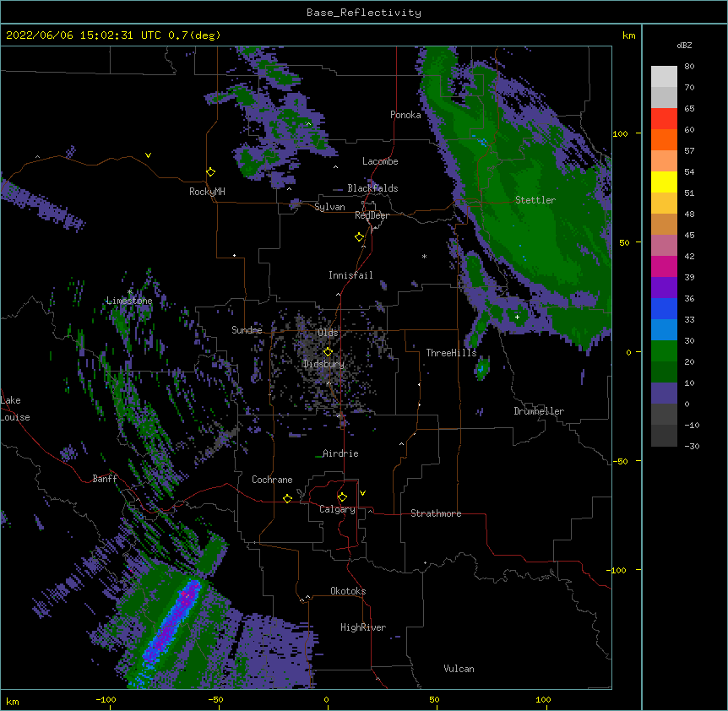Select the Lake Louise label
Image resolution: width=728 pixels, height=711 pixels.
coord(15,409)
